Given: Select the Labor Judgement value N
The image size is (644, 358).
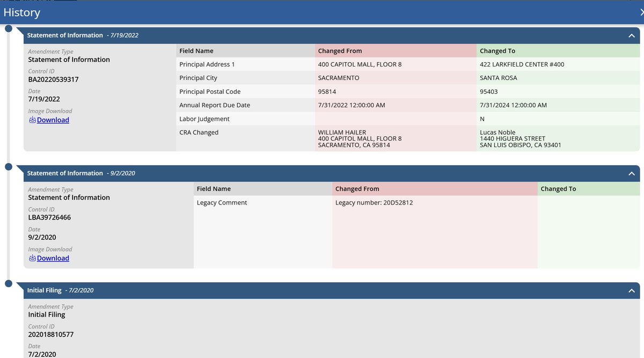Looking at the screenshot, I should pyautogui.click(x=482, y=119).
